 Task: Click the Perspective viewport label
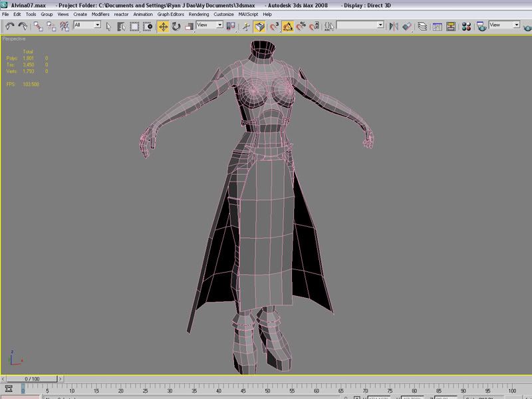pyautogui.click(x=14, y=39)
